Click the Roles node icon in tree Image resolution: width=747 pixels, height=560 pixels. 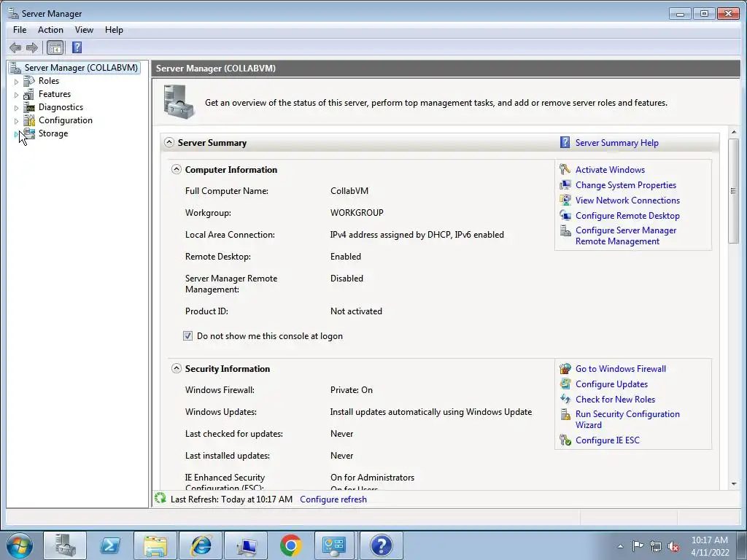coord(29,81)
